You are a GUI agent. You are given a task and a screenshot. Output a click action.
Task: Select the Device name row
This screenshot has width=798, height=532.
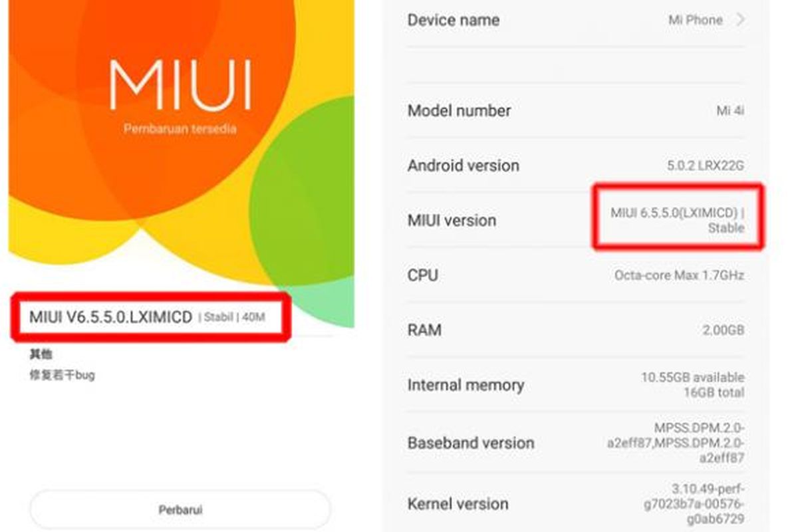click(576, 21)
